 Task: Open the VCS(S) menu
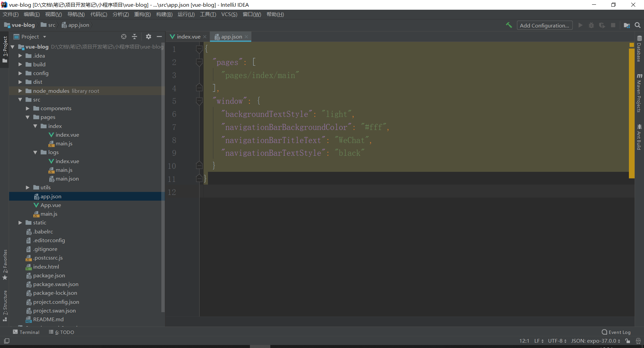229,14
